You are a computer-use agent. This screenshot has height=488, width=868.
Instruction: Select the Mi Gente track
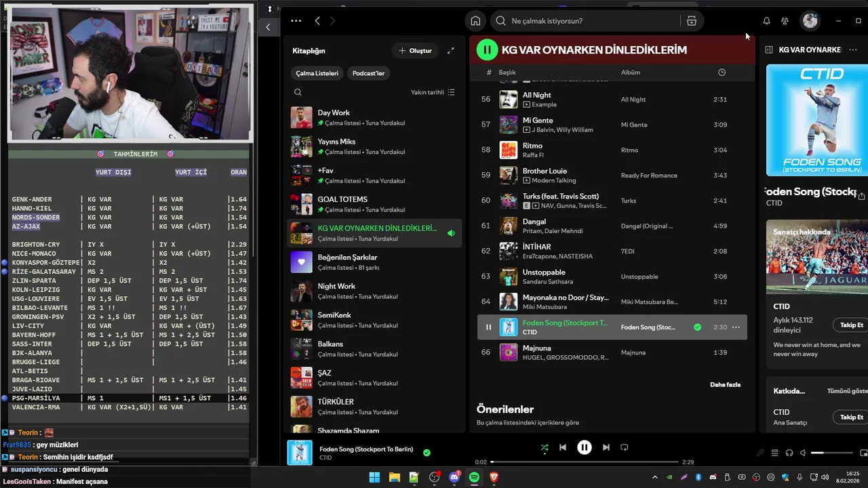pyautogui.click(x=612, y=125)
